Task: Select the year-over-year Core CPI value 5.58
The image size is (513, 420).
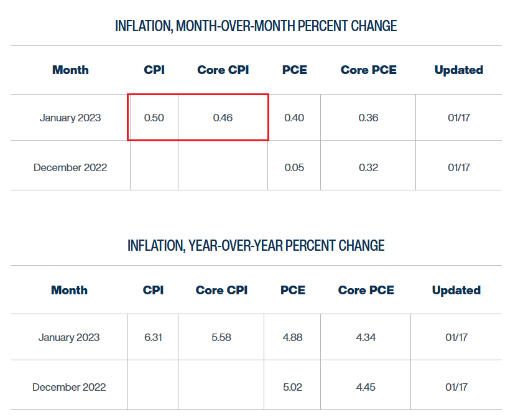Action: (x=221, y=337)
